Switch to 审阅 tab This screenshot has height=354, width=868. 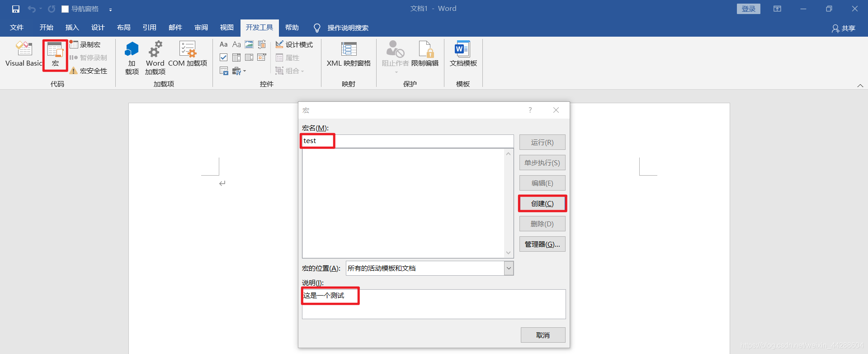coord(201,28)
